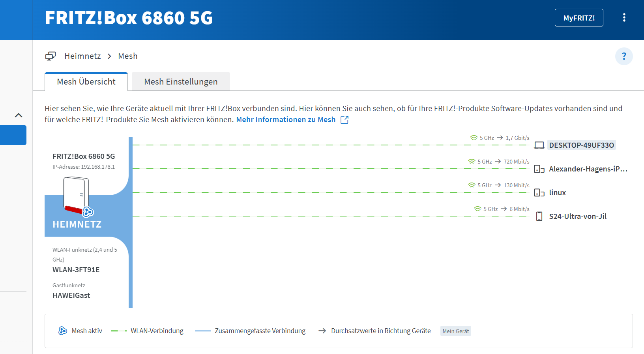Click the Wi-Fi icon on the 1,7 Gbit/s connection

(474, 138)
